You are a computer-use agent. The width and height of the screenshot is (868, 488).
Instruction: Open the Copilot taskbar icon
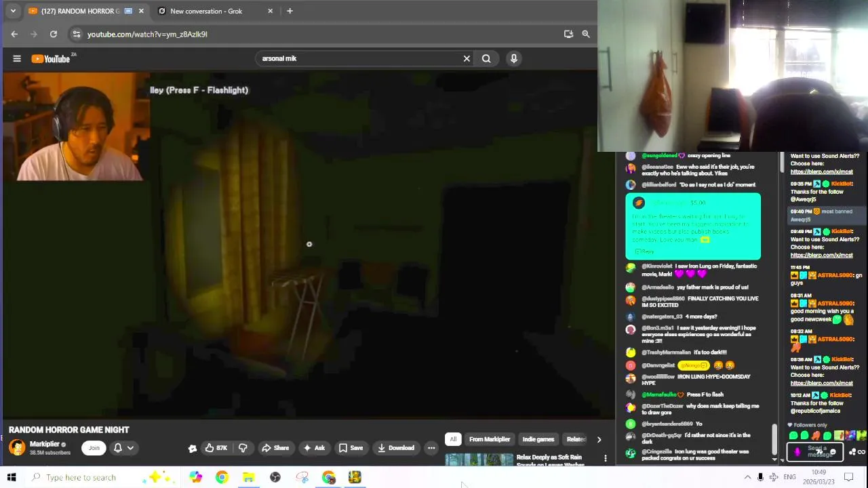195,477
